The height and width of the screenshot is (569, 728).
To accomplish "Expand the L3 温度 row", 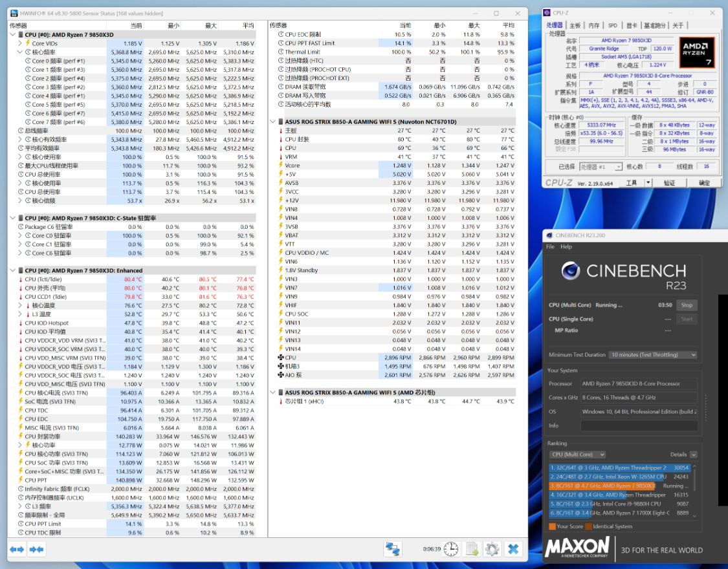I will tap(20, 314).
